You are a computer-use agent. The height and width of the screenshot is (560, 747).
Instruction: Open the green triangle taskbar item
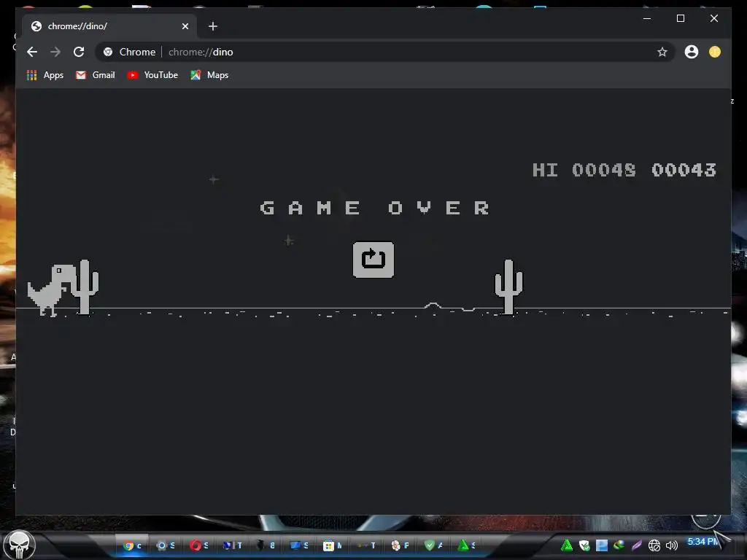tap(466, 545)
